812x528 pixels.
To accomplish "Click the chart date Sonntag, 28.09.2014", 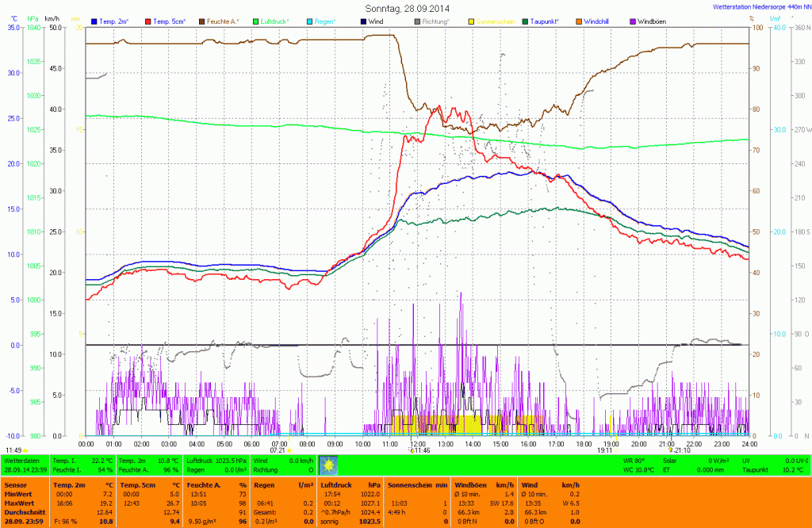I will coord(407,7).
